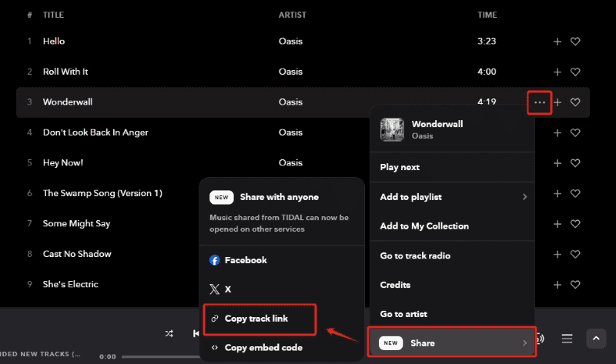The width and height of the screenshot is (616, 364).
Task: Click the TITLE column header
Action: 53,15
